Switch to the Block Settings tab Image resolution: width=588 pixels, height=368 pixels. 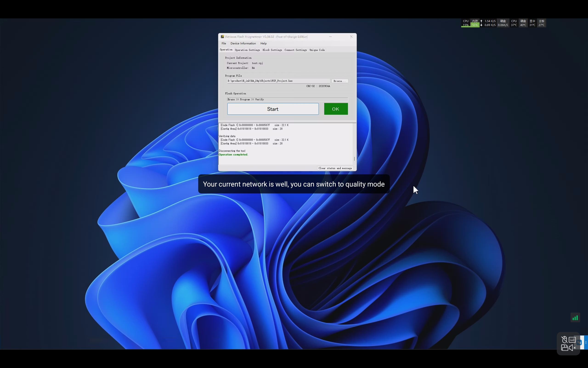[x=272, y=50]
